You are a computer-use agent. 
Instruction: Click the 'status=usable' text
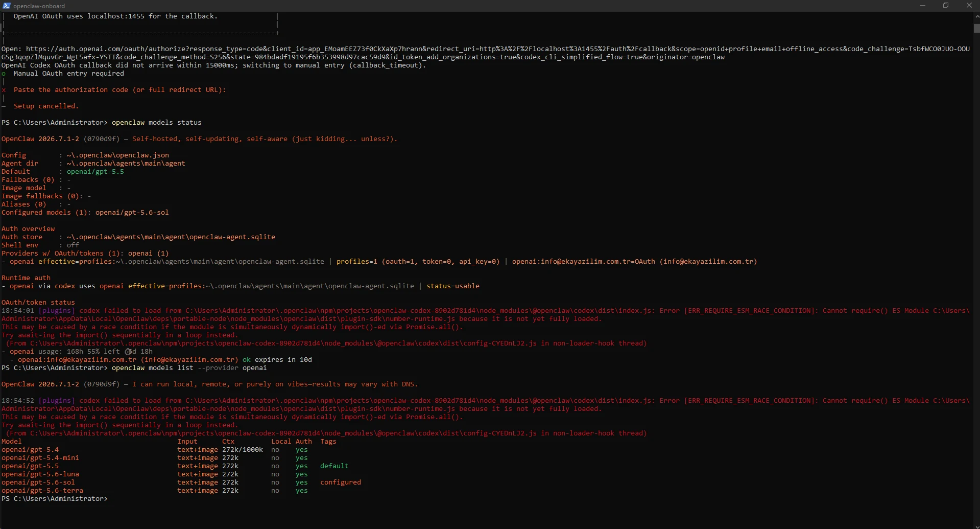[452, 286]
